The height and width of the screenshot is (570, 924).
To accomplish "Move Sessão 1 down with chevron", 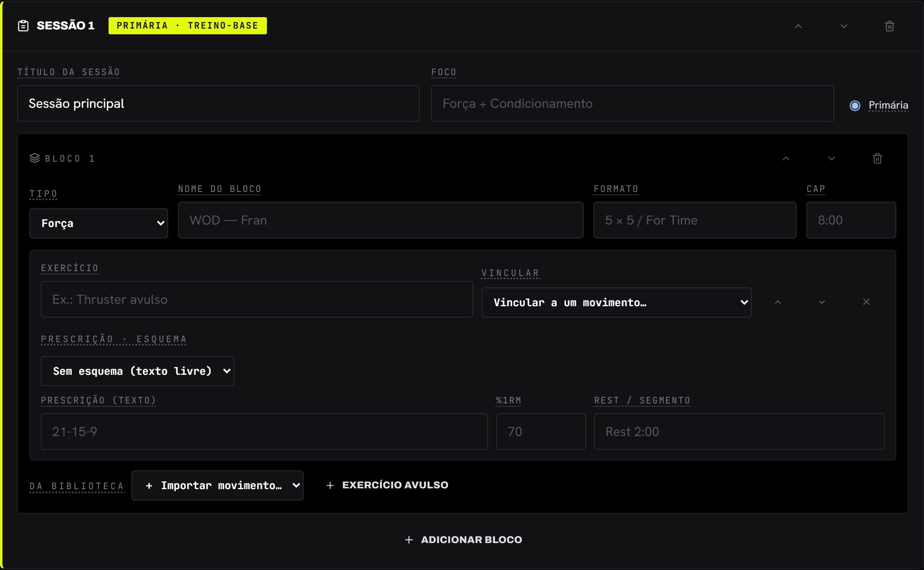I will 844,26.
